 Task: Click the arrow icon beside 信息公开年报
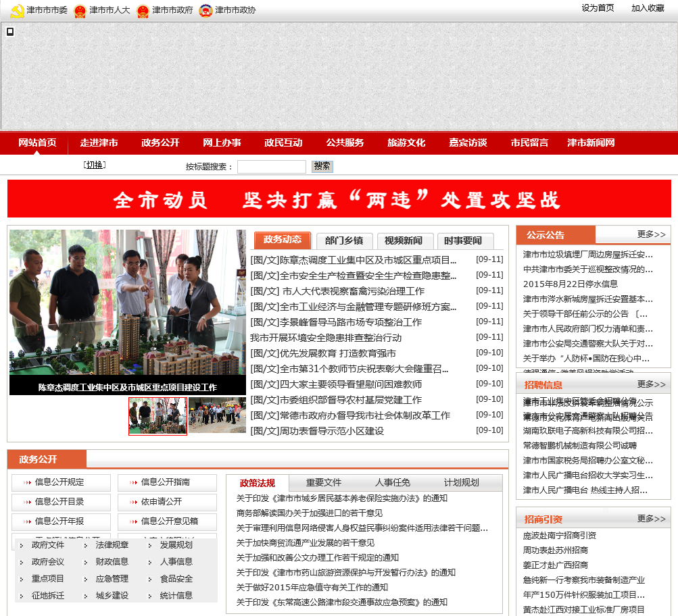click(28, 521)
